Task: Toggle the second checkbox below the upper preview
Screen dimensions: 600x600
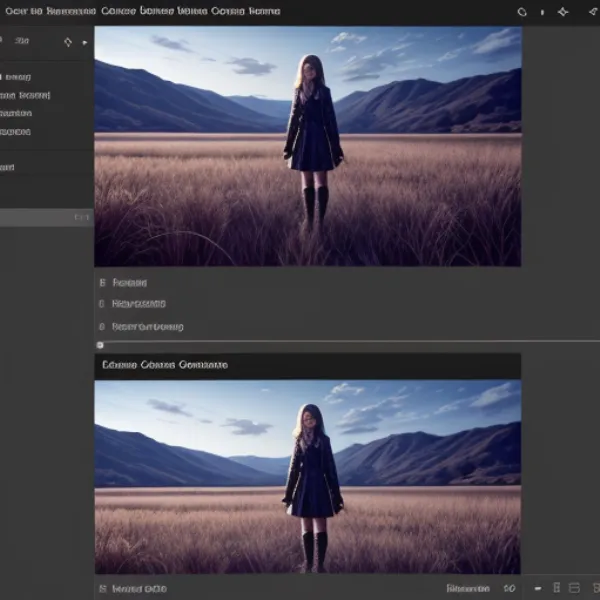Action: 102,304
